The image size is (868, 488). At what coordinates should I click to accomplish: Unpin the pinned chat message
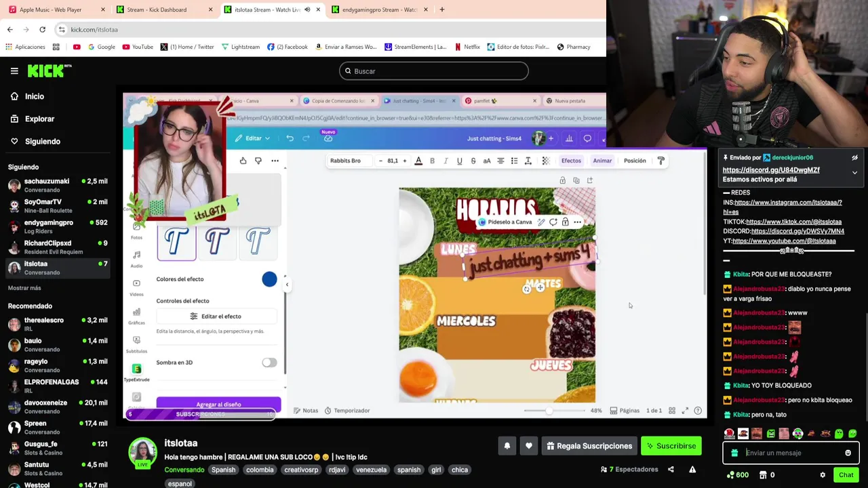click(854, 158)
